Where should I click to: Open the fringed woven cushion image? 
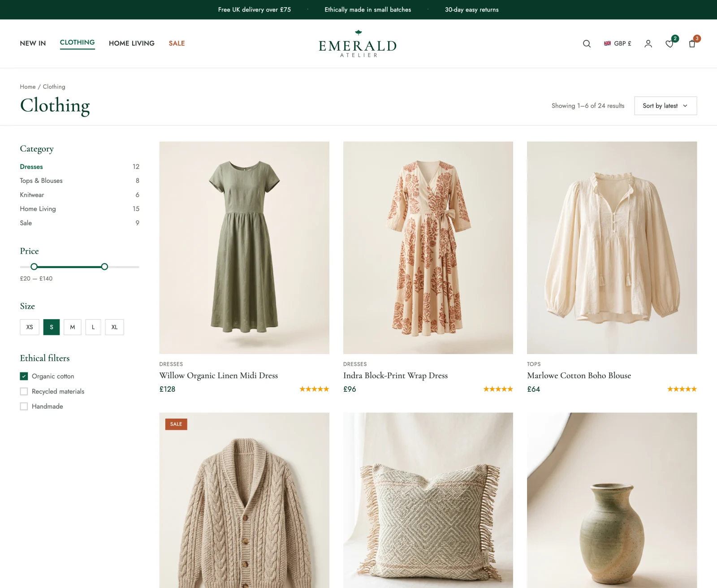point(428,500)
